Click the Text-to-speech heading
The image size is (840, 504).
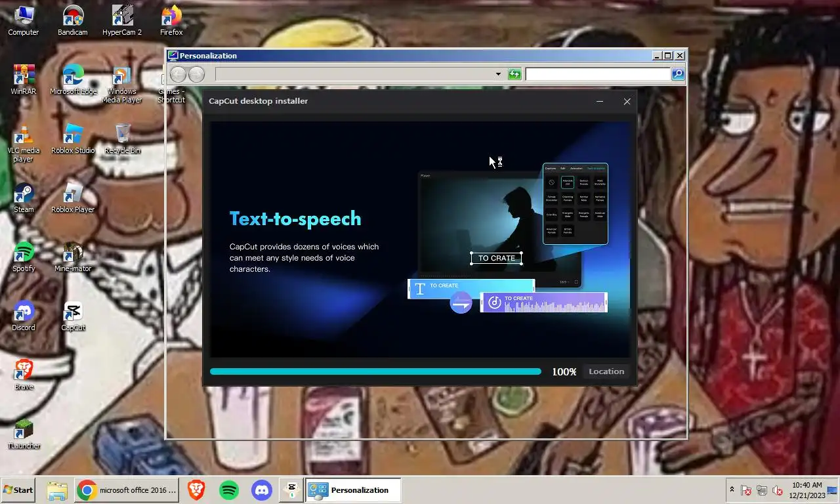pyautogui.click(x=295, y=219)
